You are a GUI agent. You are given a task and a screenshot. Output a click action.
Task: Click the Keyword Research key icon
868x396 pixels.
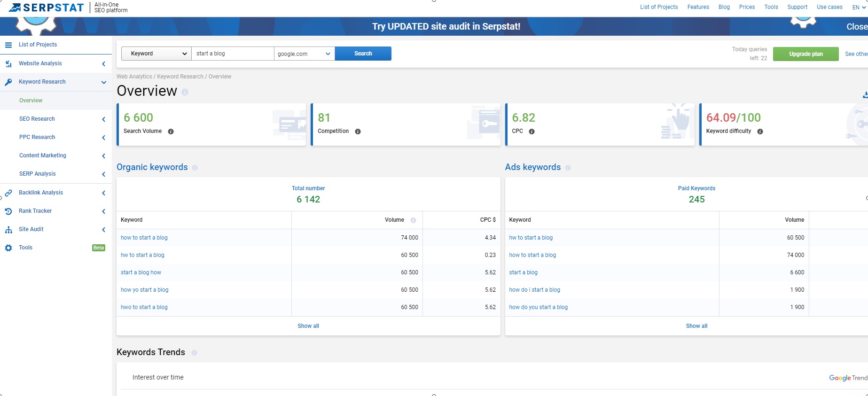[x=8, y=82]
